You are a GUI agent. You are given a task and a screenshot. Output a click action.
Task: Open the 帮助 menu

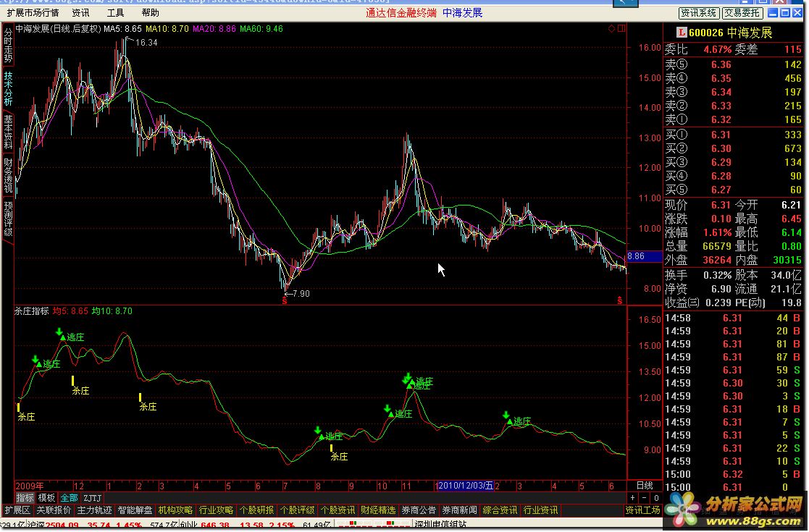(x=150, y=12)
